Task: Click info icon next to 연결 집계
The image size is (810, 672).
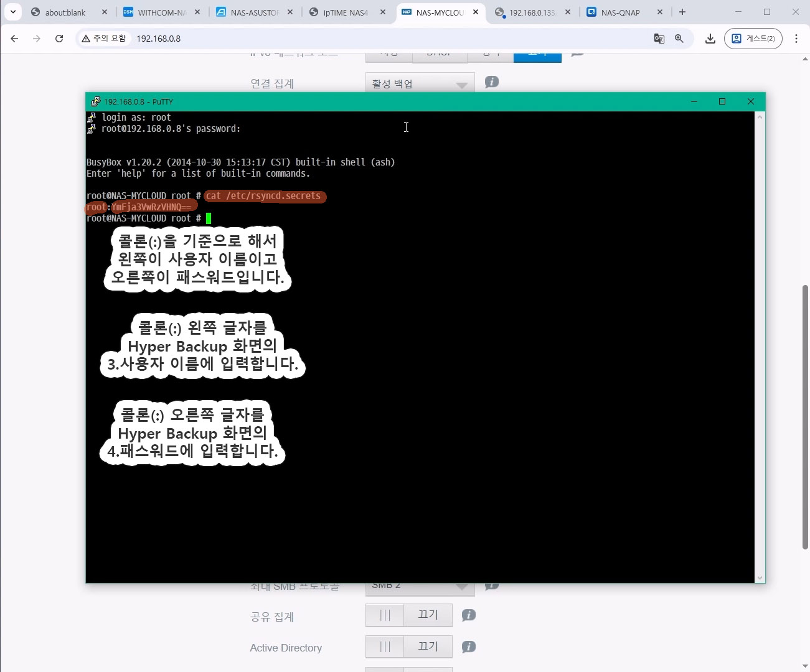Action: point(491,82)
